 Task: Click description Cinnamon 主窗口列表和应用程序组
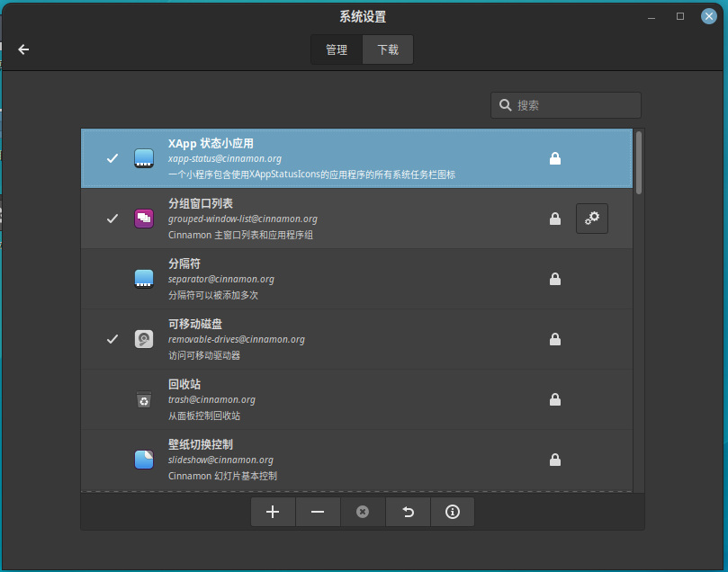point(240,235)
